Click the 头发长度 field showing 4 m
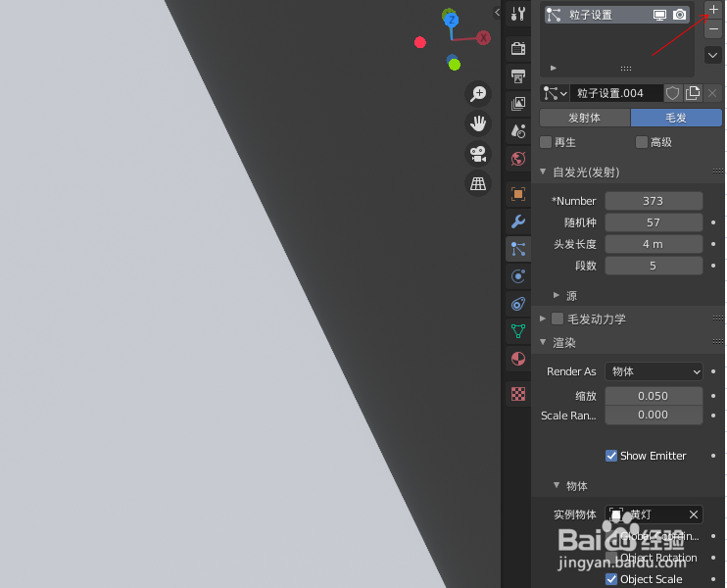The height and width of the screenshot is (588, 727). [x=654, y=244]
